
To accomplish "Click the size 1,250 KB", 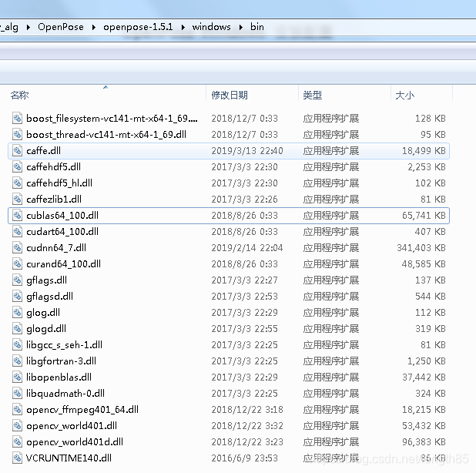I will [427, 361].
